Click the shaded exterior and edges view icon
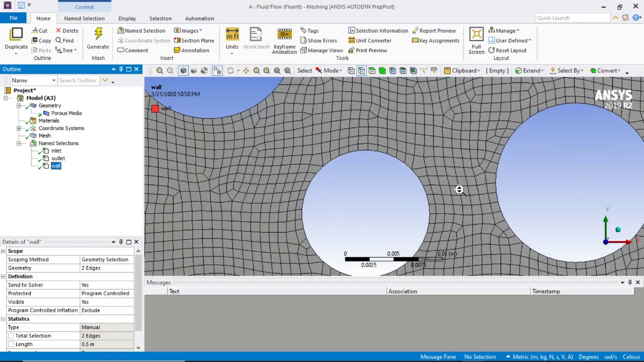Screen dimensions: 644x362 click(x=183, y=71)
